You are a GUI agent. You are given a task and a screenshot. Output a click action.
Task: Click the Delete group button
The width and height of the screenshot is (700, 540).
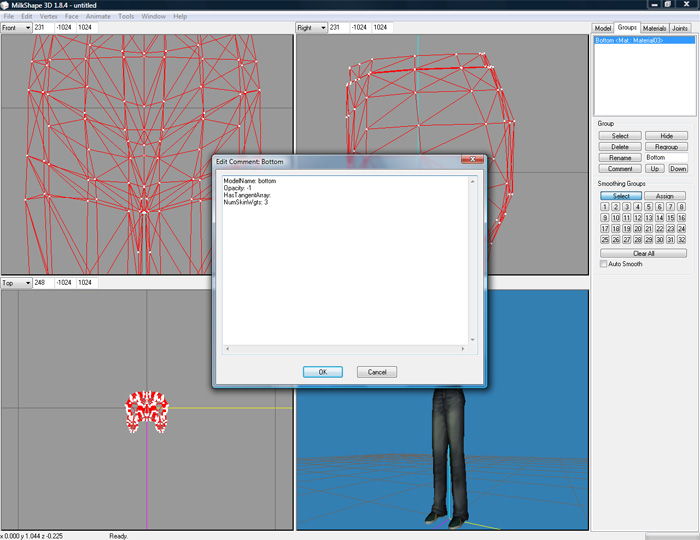[620, 147]
